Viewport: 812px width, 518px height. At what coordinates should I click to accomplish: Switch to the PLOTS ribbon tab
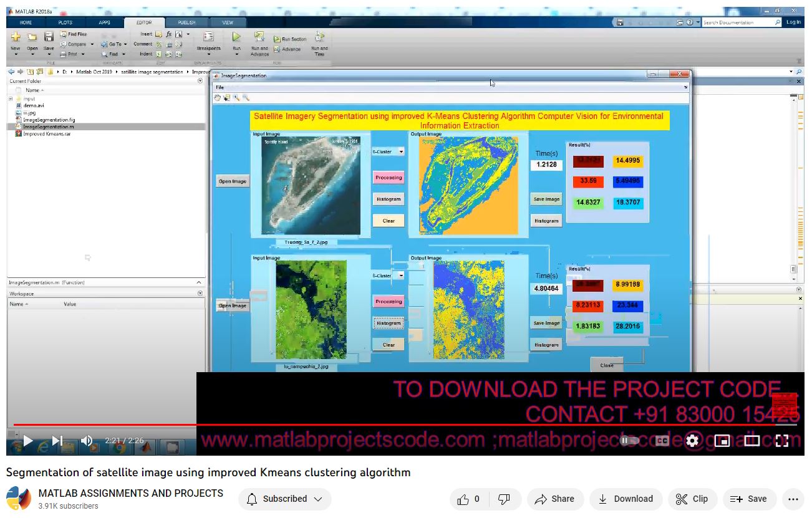pyautogui.click(x=65, y=22)
